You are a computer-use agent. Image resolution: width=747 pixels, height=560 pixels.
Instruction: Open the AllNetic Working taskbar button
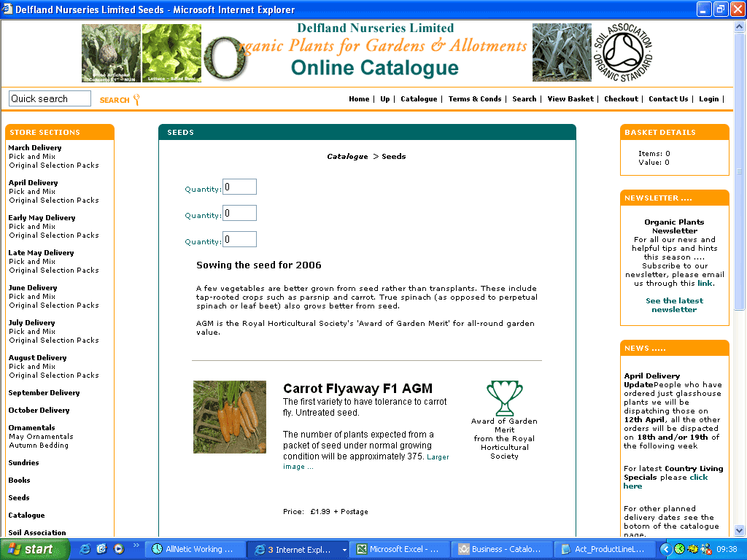[193, 549]
